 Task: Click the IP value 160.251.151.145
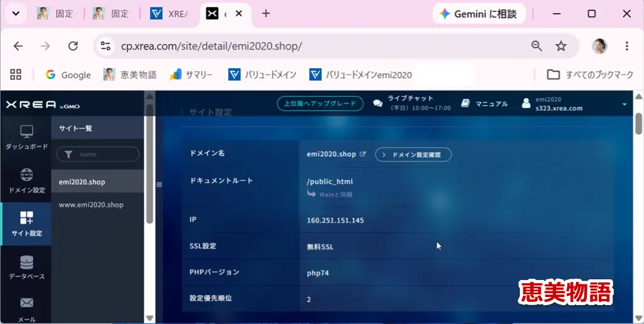coord(335,221)
